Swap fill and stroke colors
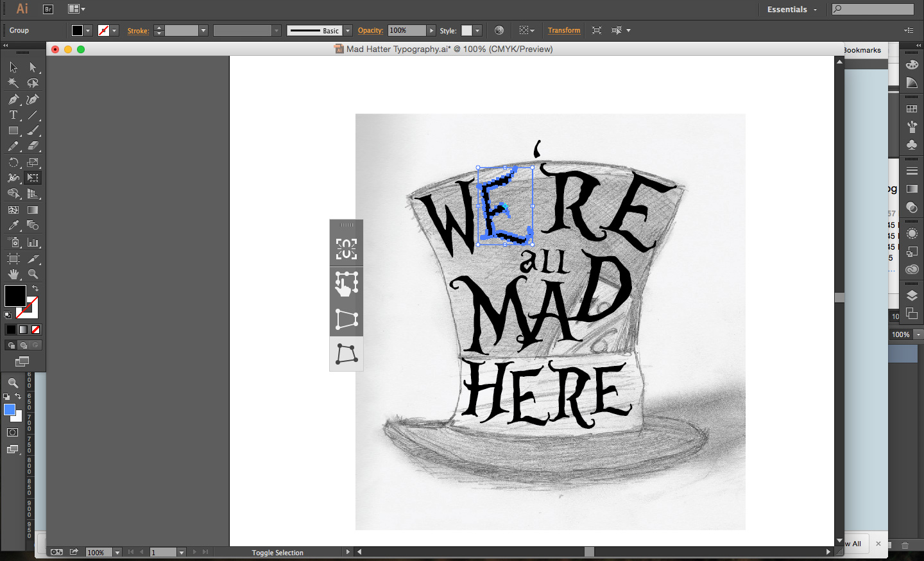 click(x=35, y=288)
